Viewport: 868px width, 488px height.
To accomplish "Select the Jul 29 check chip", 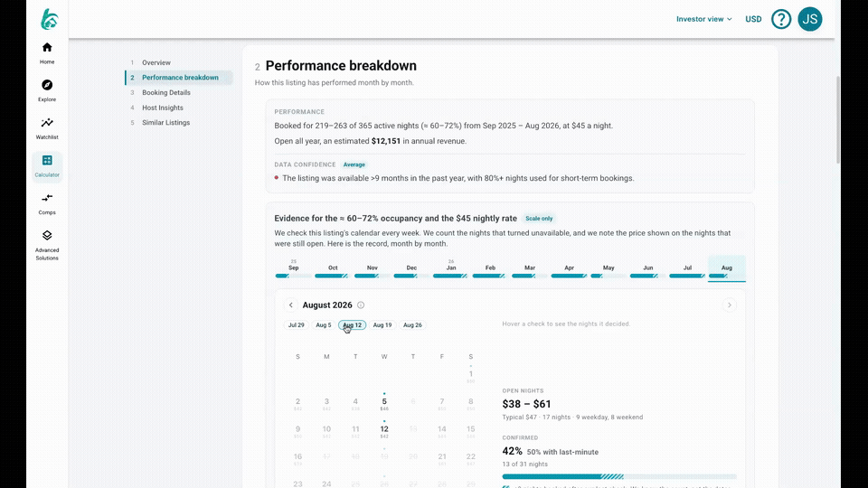I will coord(297,324).
